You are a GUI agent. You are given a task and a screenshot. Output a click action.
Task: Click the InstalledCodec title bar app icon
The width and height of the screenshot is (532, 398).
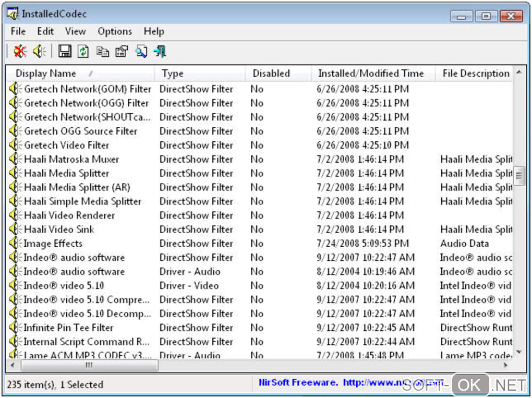13,14
